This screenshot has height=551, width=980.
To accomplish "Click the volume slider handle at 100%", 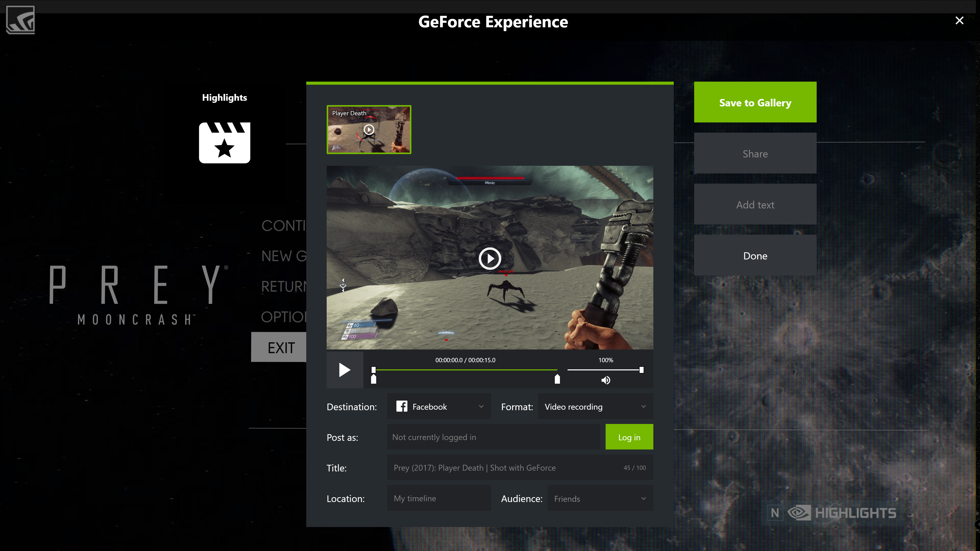I will pos(641,370).
